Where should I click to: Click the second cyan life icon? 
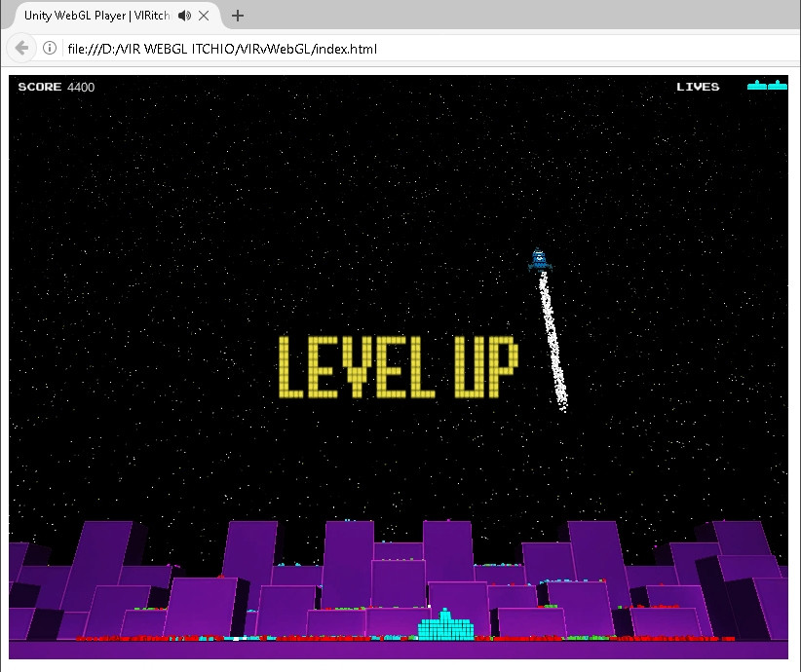click(x=778, y=86)
